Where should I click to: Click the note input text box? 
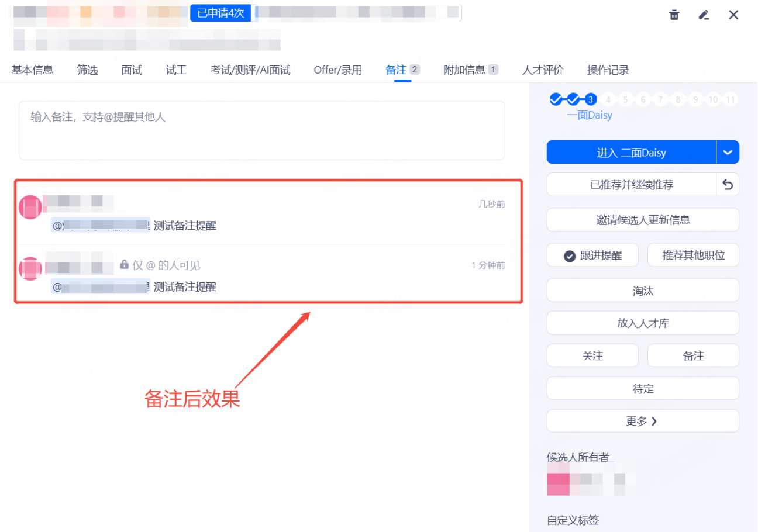pyautogui.click(x=261, y=130)
